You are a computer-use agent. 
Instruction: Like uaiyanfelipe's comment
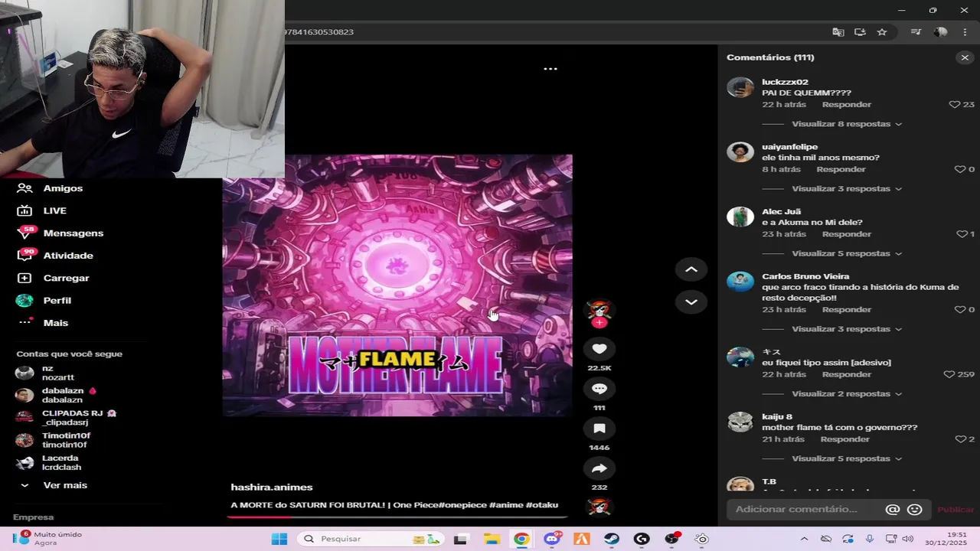pos(960,169)
